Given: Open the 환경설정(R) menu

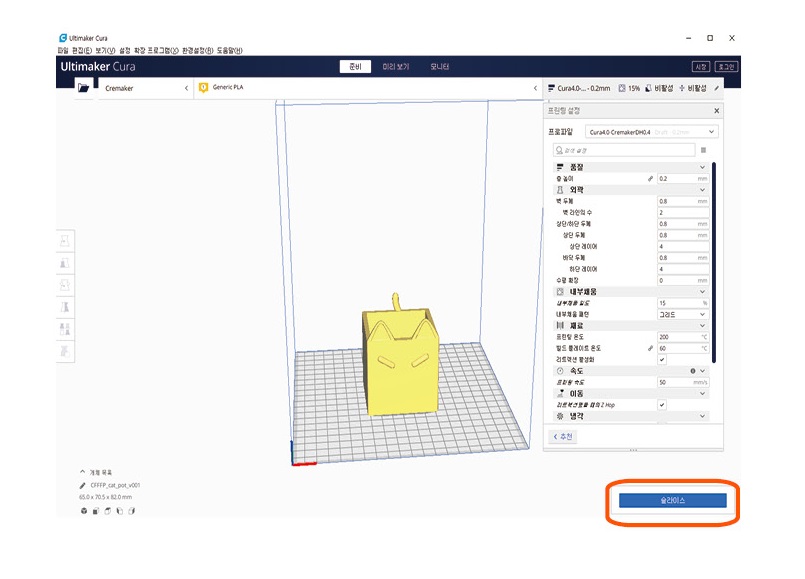Looking at the screenshot, I should click(198, 50).
